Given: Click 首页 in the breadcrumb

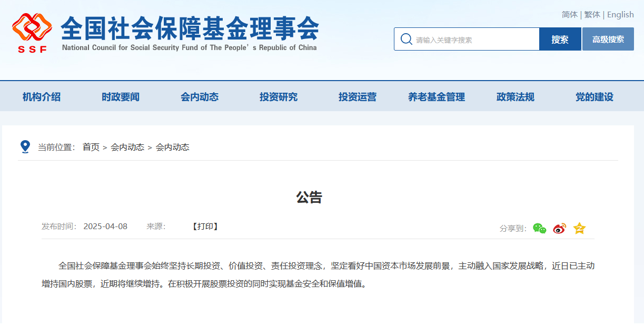Looking at the screenshot, I should [91, 147].
